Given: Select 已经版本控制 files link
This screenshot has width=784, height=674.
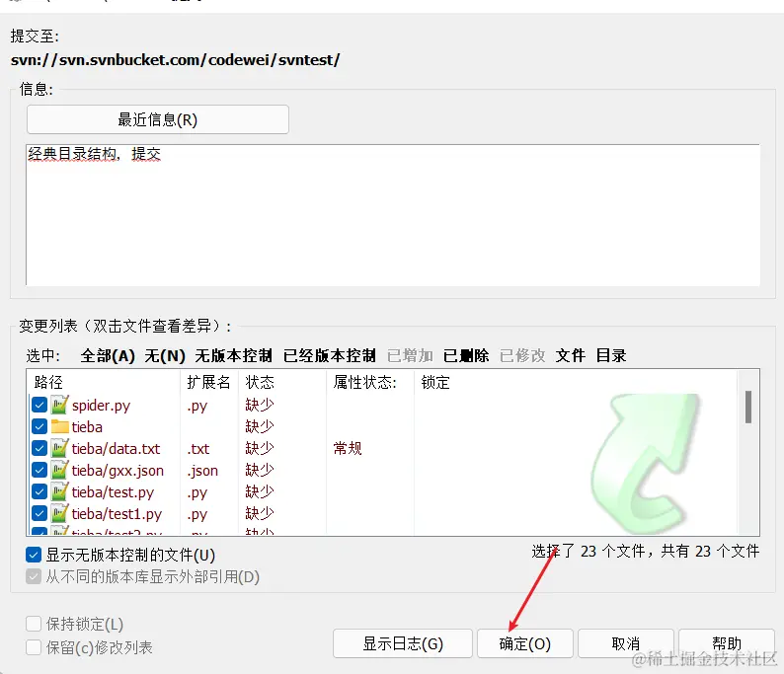Looking at the screenshot, I should click(x=330, y=355).
